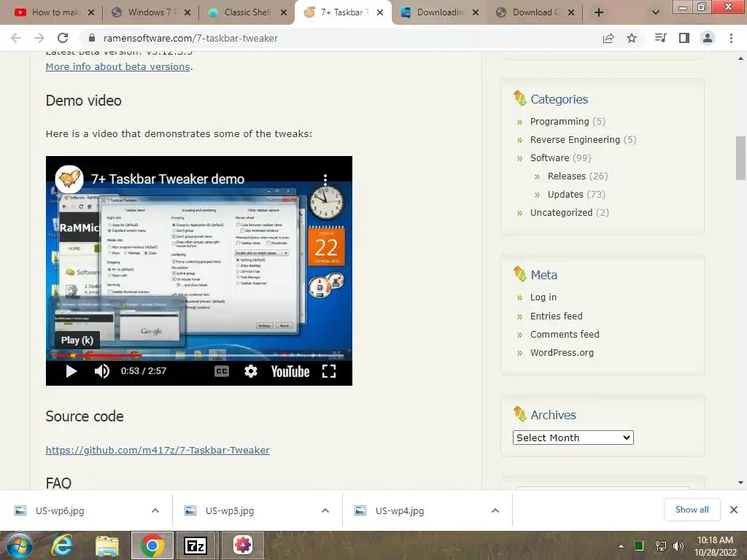This screenshot has height=560, width=747.
Task: Visit the WordPress.org link
Action: coord(562,352)
